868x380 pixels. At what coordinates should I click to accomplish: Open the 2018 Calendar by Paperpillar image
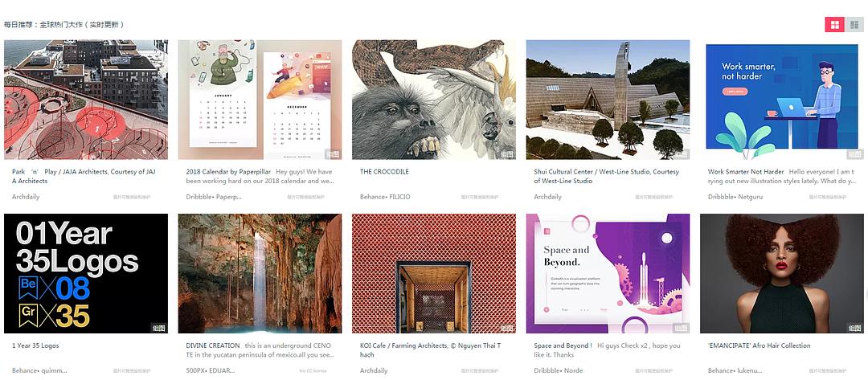pos(260,100)
